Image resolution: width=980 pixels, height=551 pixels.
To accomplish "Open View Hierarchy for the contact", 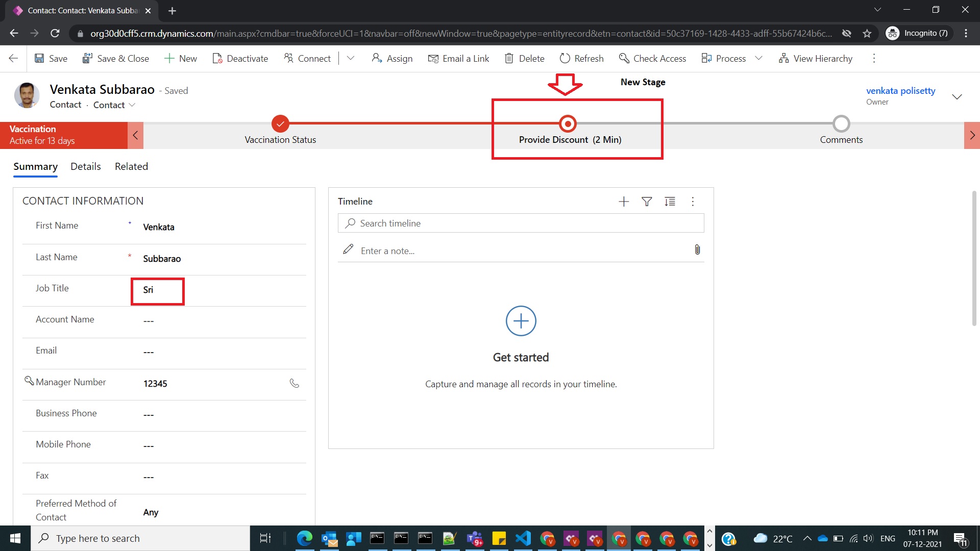I will 815,58.
